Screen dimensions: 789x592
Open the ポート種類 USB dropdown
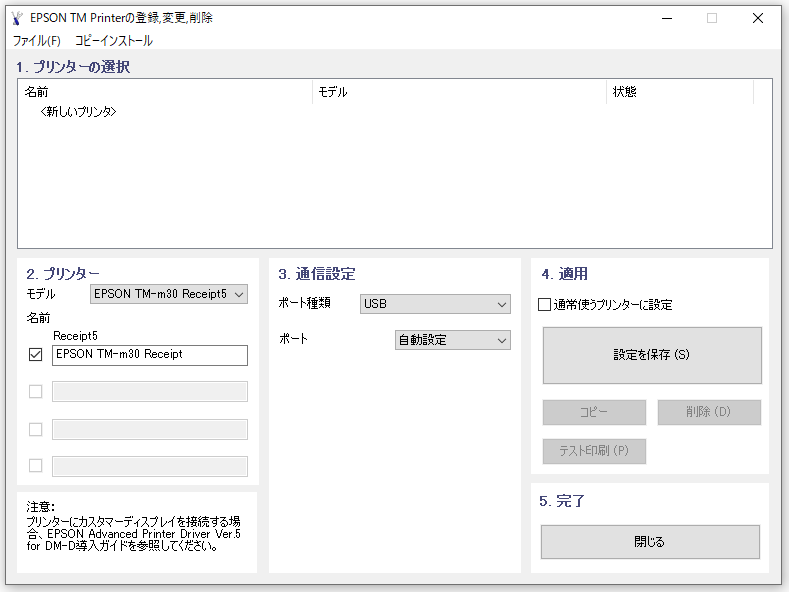click(x=435, y=304)
